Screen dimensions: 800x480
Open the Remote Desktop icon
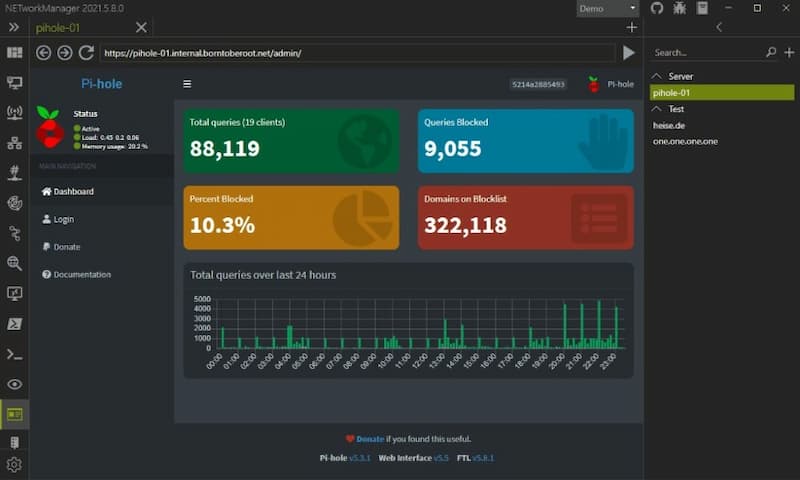[x=14, y=293]
